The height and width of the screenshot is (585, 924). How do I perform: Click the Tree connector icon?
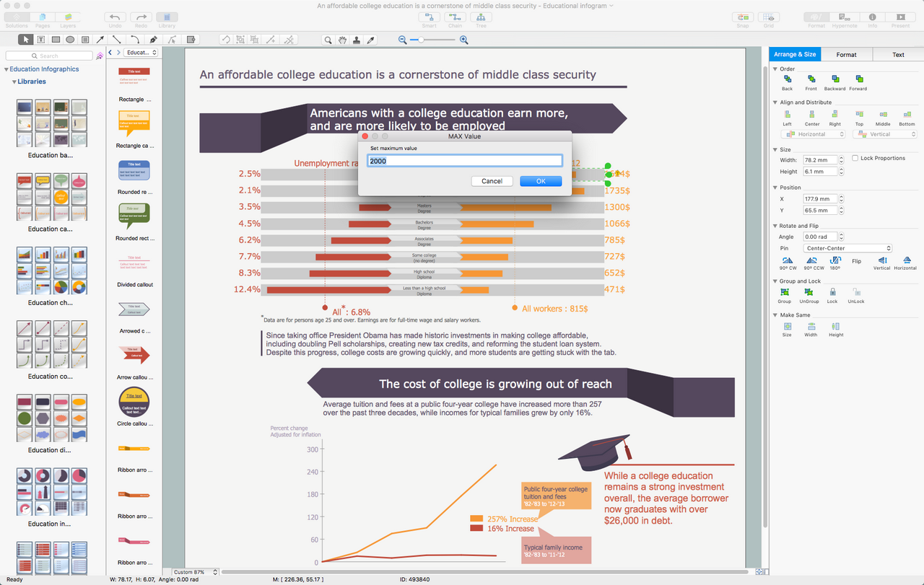click(x=481, y=17)
